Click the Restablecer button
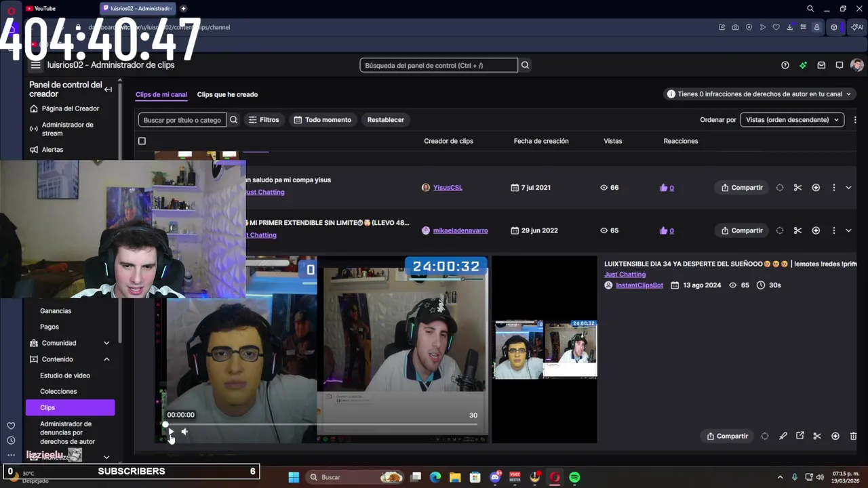The image size is (868, 488). tap(386, 120)
